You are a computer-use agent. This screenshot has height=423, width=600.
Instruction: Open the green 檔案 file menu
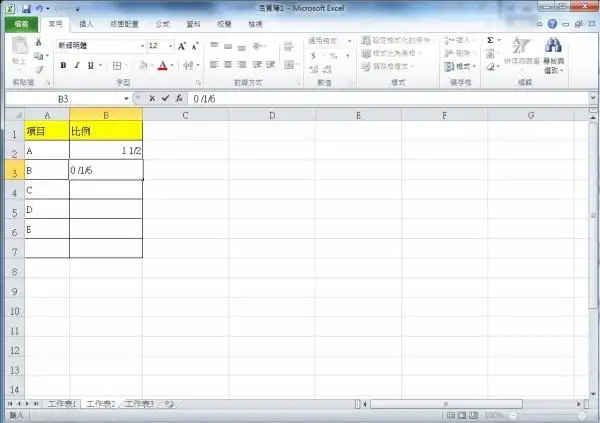pos(19,22)
